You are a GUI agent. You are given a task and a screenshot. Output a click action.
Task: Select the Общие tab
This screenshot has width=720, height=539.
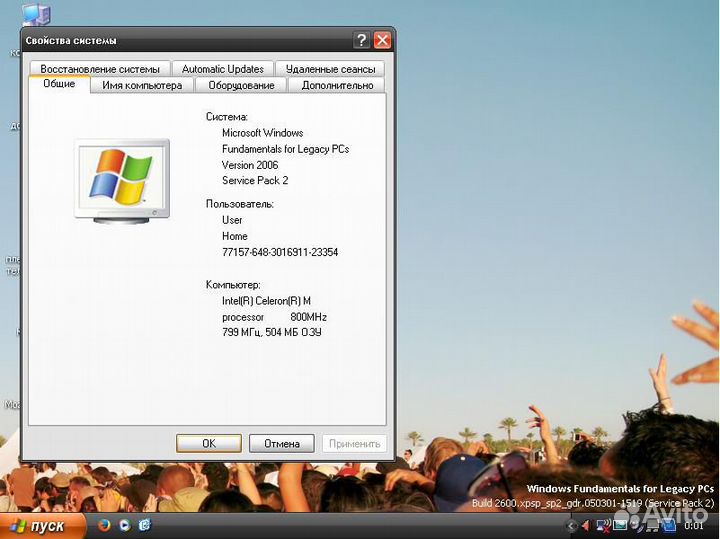pyautogui.click(x=59, y=84)
